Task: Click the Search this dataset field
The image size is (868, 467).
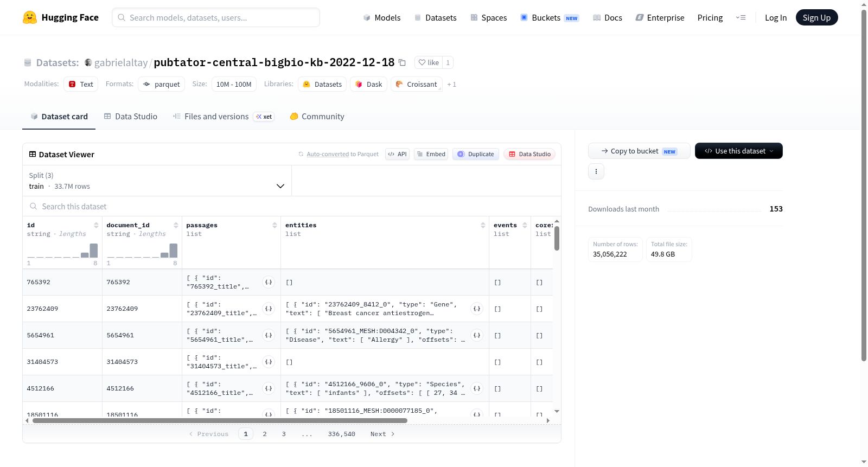Action: pyautogui.click(x=292, y=206)
